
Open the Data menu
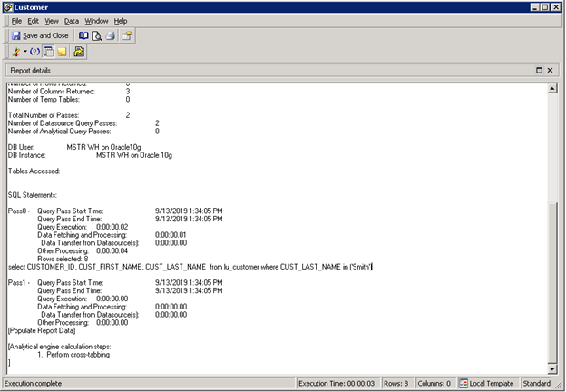(x=71, y=20)
